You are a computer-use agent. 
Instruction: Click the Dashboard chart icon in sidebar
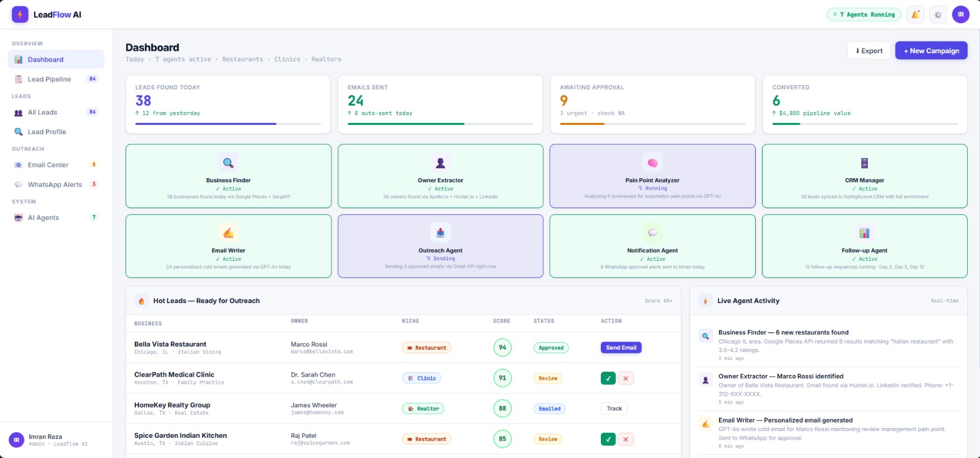click(x=18, y=59)
